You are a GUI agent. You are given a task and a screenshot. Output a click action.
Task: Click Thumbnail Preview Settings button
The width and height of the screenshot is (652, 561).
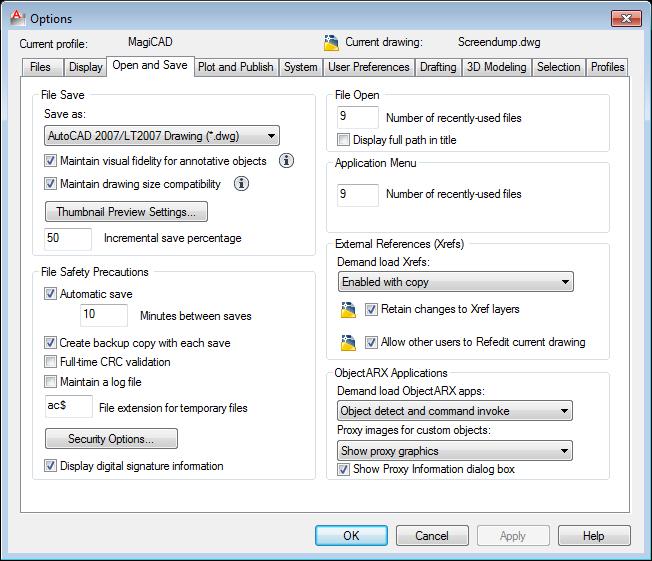click(x=126, y=212)
